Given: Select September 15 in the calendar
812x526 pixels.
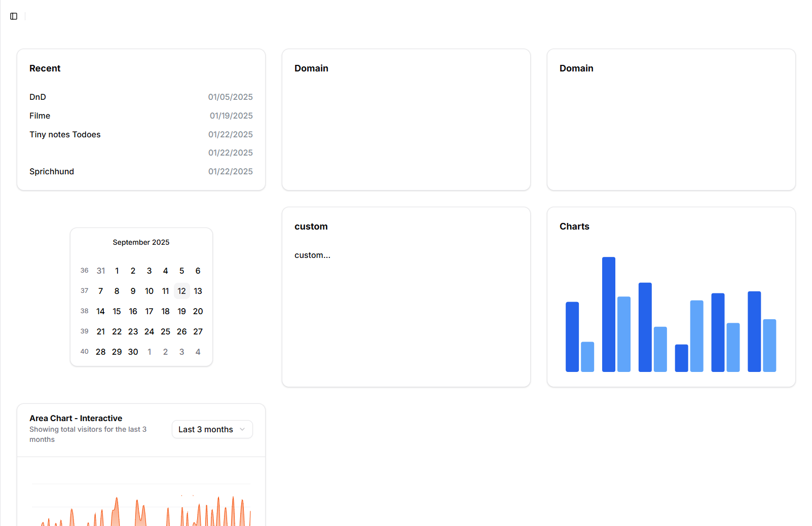Looking at the screenshot, I should coord(117,311).
